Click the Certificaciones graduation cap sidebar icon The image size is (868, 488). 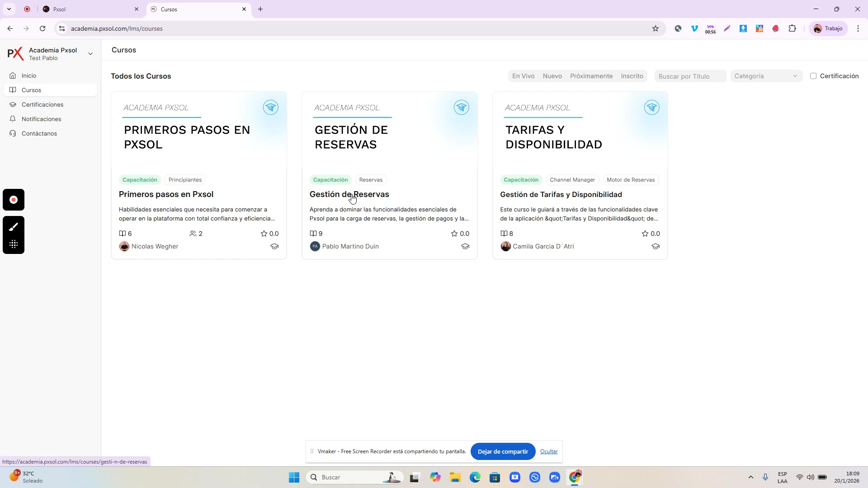point(13,104)
